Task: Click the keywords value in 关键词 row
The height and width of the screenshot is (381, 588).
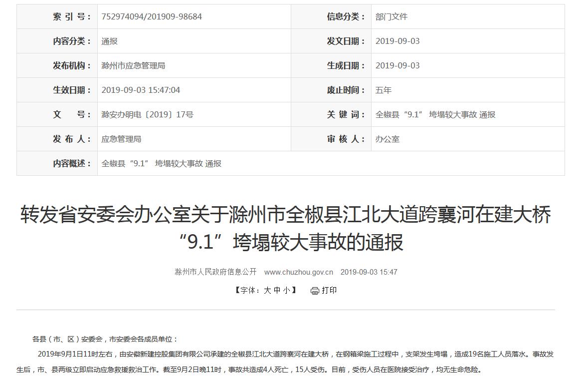Action: 435,114
